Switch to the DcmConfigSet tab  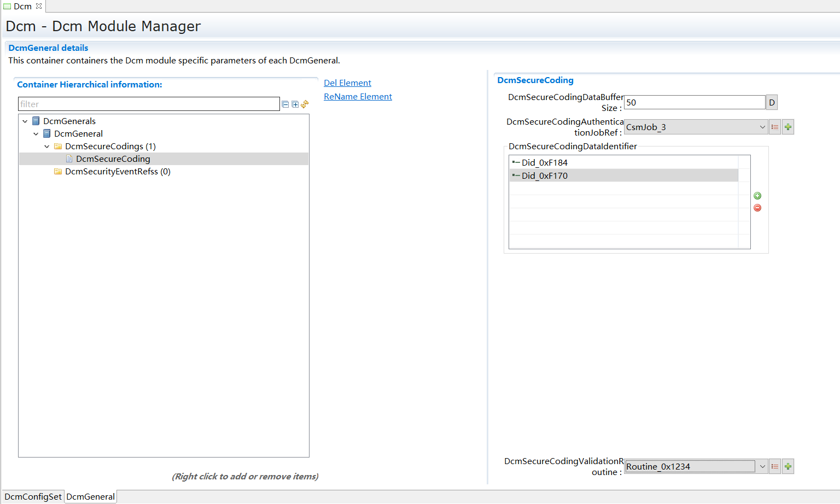(x=33, y=496)
